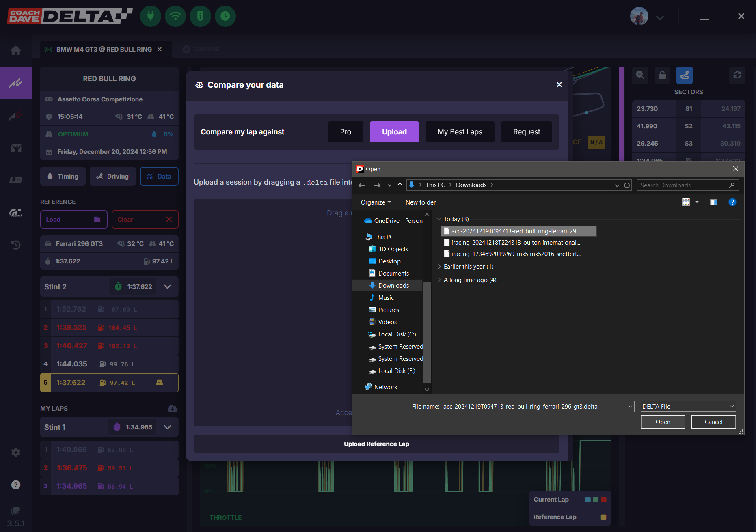Select the My Best Laps tab
756x532 pixels.
[460, 132]
